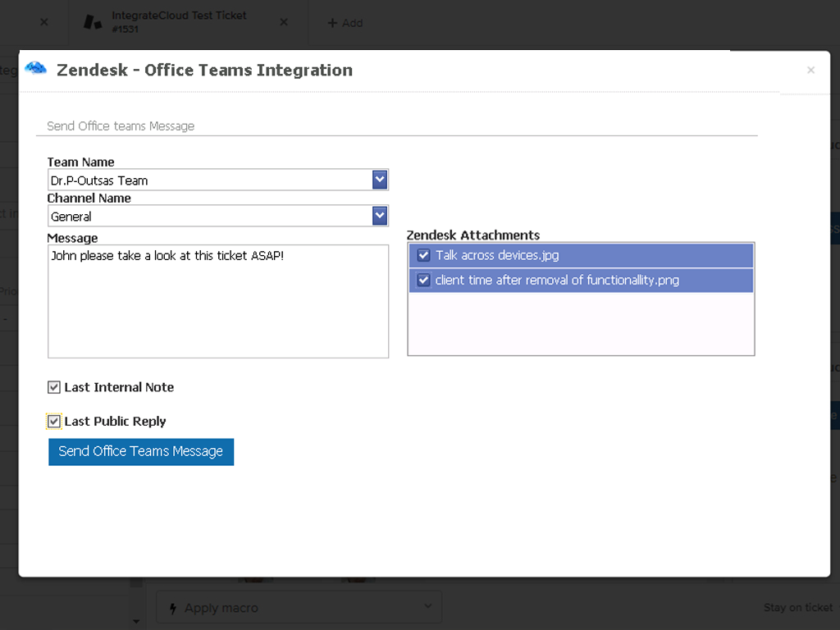Click the Stay on ticket button
The width and height of the screenshot is (840, 630).
(x=797, y=607)
